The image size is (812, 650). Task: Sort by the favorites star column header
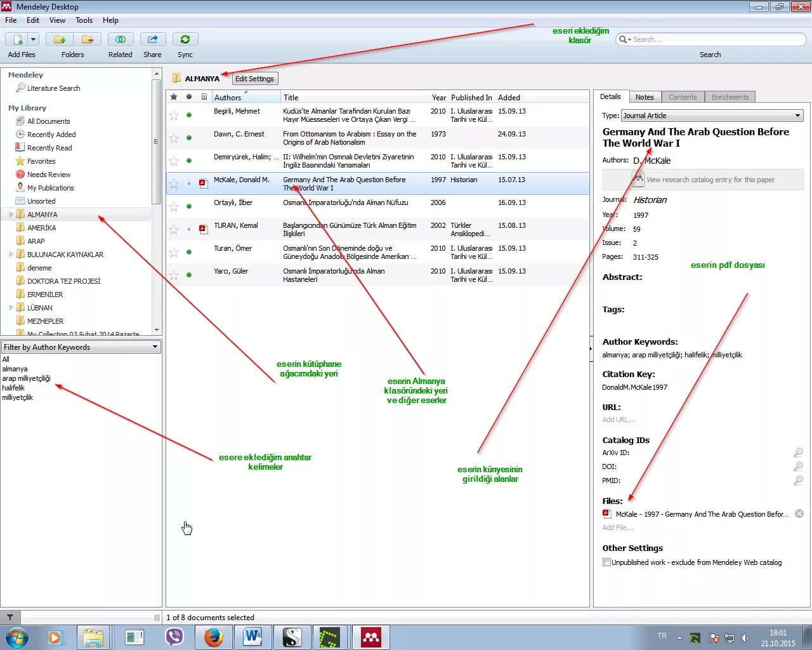pyautogui.click(x=174, y=97)
